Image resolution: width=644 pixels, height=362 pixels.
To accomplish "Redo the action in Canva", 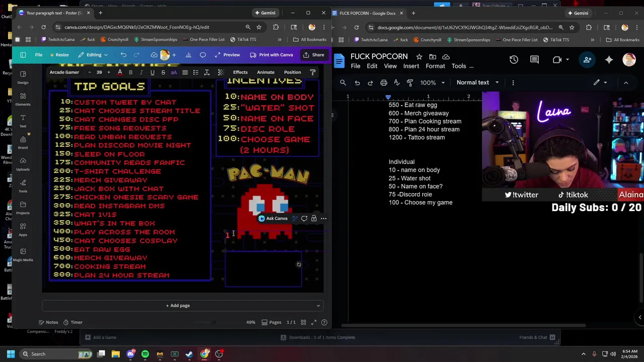I will (136, 55).
